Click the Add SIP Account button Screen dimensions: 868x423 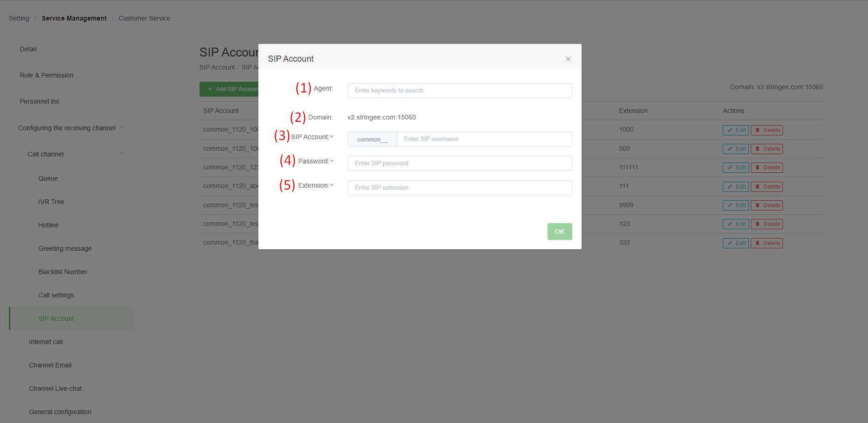coord(229,89)
